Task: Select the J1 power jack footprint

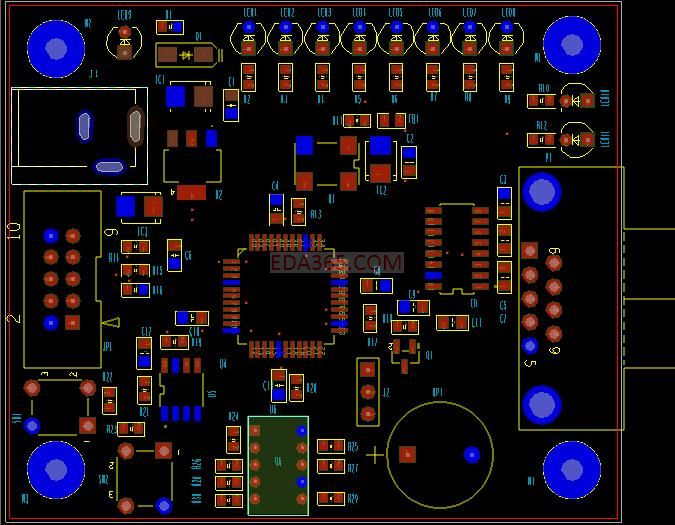Action: 79,136
